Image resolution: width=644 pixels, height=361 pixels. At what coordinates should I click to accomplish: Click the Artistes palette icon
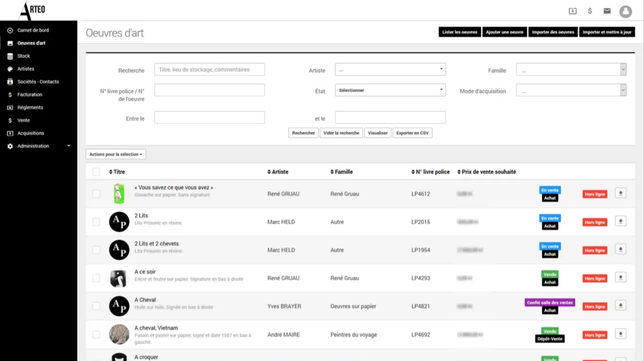[x=10, y=69]
